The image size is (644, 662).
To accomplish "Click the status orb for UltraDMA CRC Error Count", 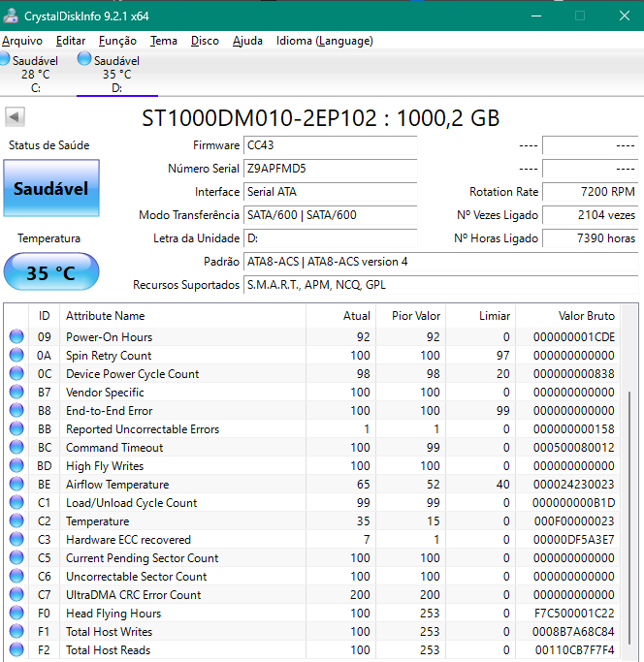I will (16, 594).
